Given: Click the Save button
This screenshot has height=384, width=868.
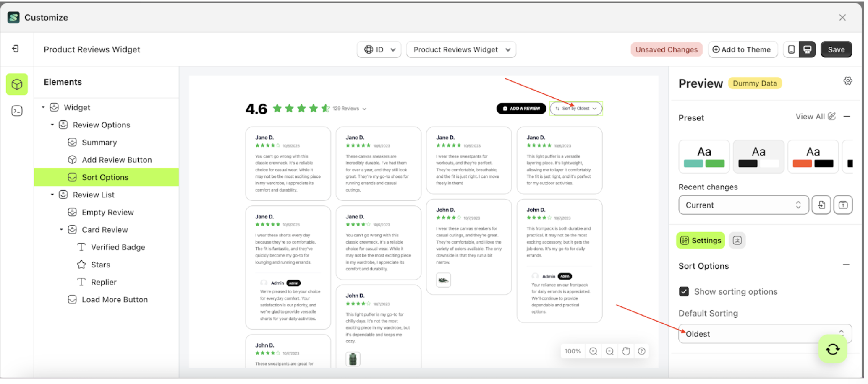Looking at the screenshot, I should pyautogui.click(x=836, y=49).
